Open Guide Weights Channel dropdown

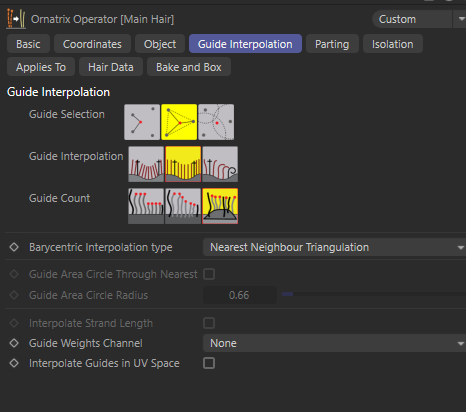point(334,343)
